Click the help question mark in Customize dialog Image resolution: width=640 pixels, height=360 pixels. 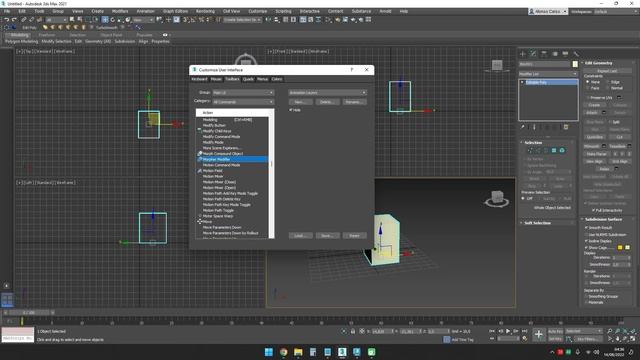[352, 70]
